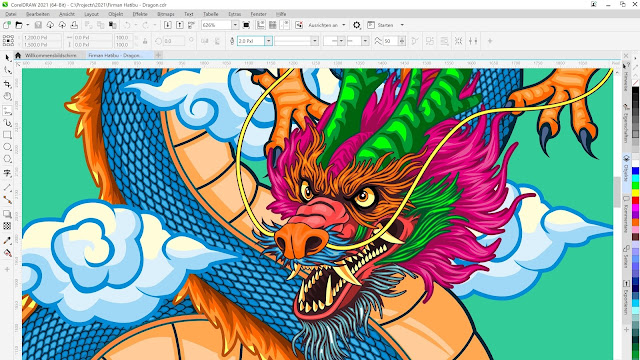Viewport: 640px width, 360px height.
Task: Select the Rectangle tool
Action: pos(7,135)
